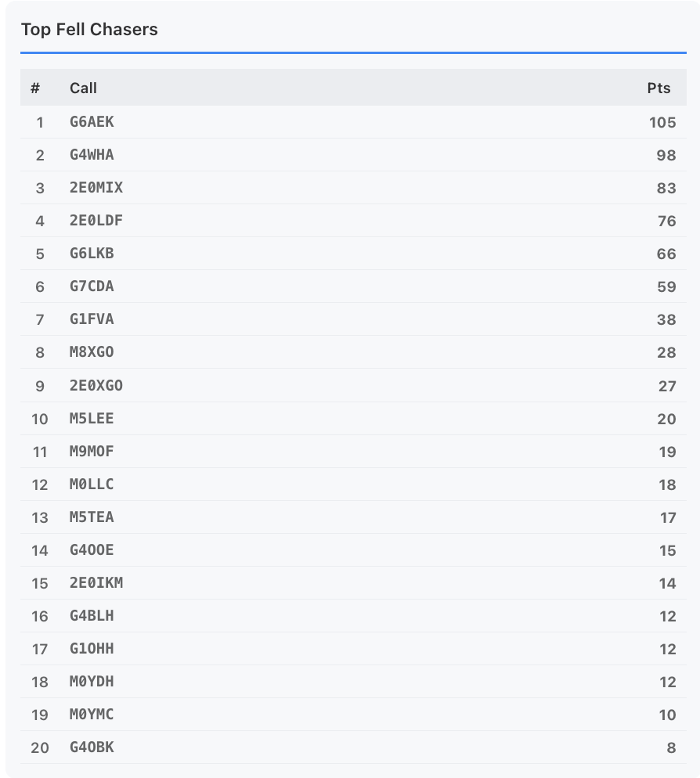Click callsign M9MOF
The width and height of the screenshot is (700, 778).
click(92, 451)
